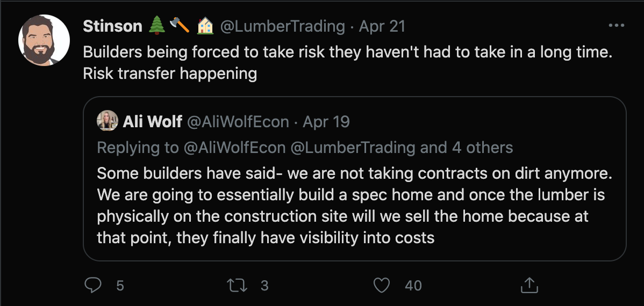Screen dimensions: 644x306
Task: Open Stinson's bearded profile avatar
Action: click(x=44, y=41)
